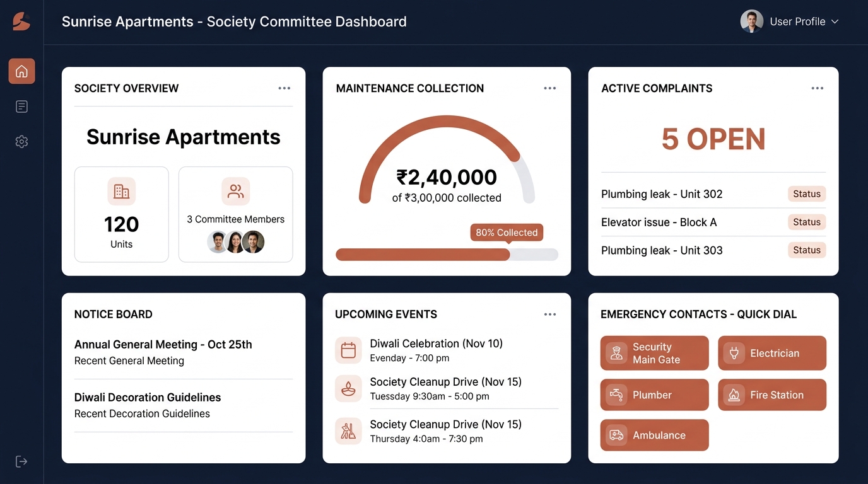This screenshot has height=484, width=868.
Task: Click the logout icon at sidebar bottom
Action: pos(21,461)
